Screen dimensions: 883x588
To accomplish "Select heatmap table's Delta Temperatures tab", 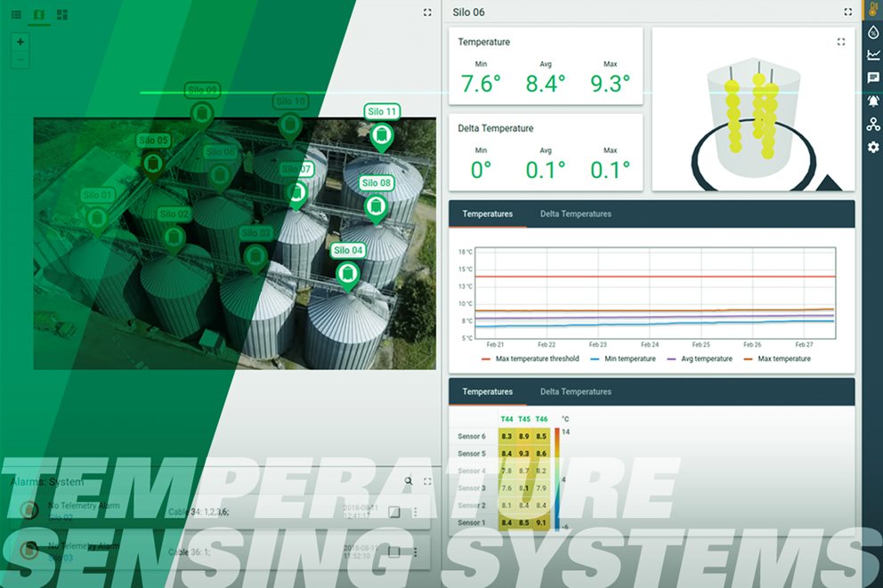I will click(575, 392).
